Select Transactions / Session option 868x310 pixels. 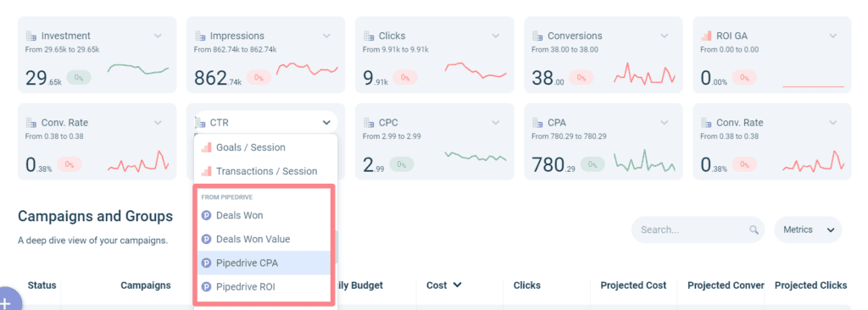point(265,171)
